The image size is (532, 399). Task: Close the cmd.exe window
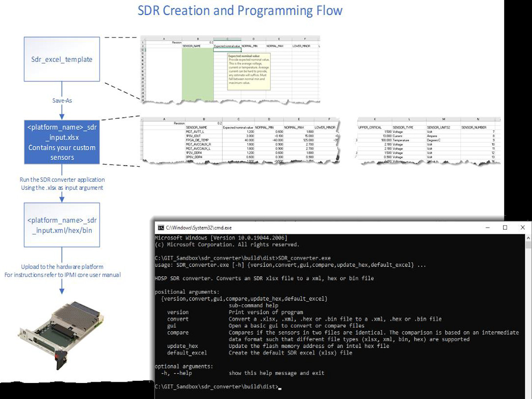[x=522, y=227]
